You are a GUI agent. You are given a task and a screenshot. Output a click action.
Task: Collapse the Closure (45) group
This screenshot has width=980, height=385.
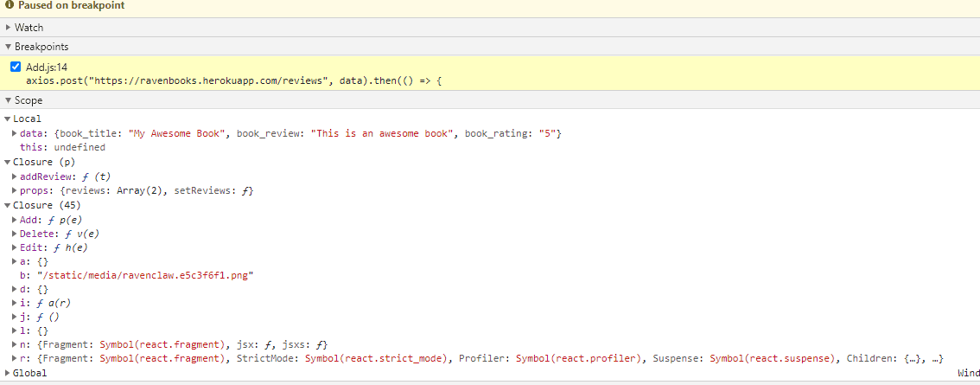8,205
